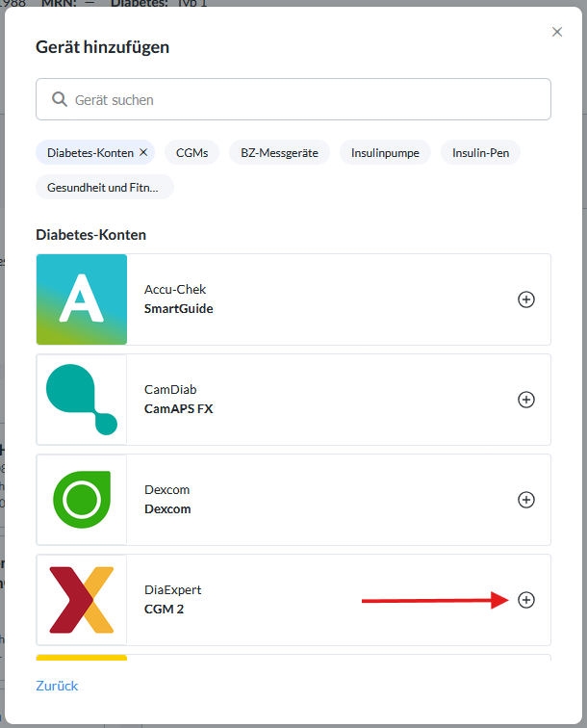This screenshot has width=587, height=728.
Task: Add the Accu-Chek SmartGuide account
Action: pos(525,299)
